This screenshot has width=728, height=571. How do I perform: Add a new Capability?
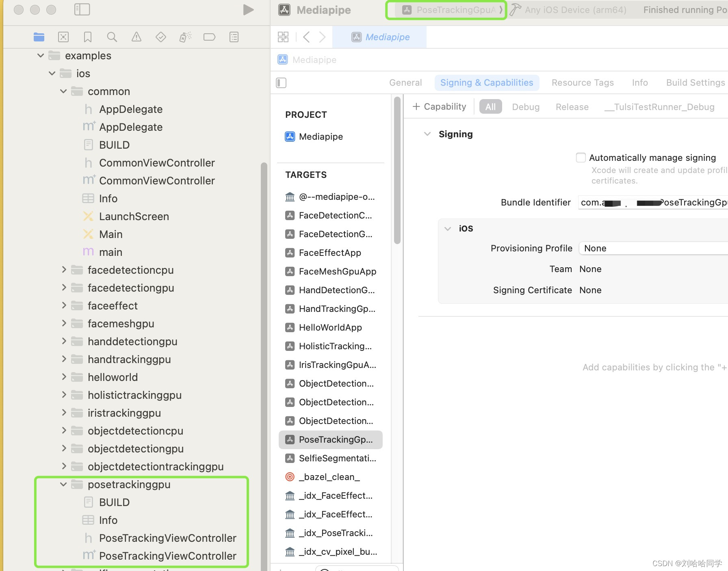[439, 107]
